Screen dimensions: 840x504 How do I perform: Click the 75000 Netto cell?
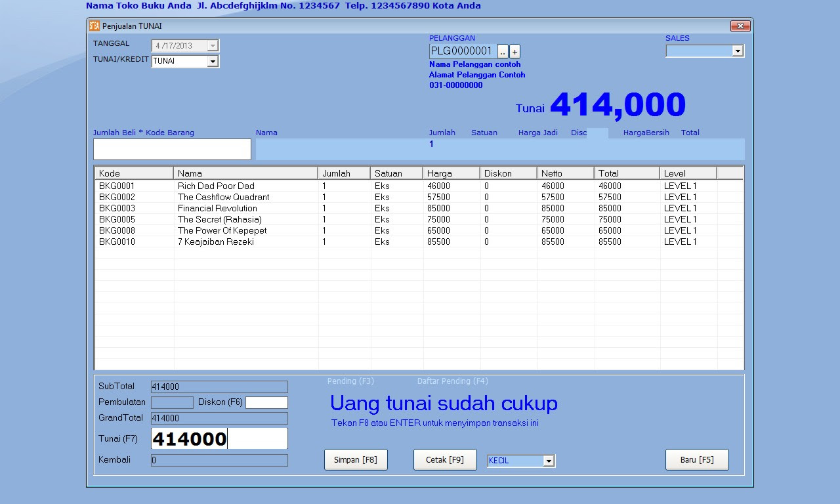click(553, 220)
